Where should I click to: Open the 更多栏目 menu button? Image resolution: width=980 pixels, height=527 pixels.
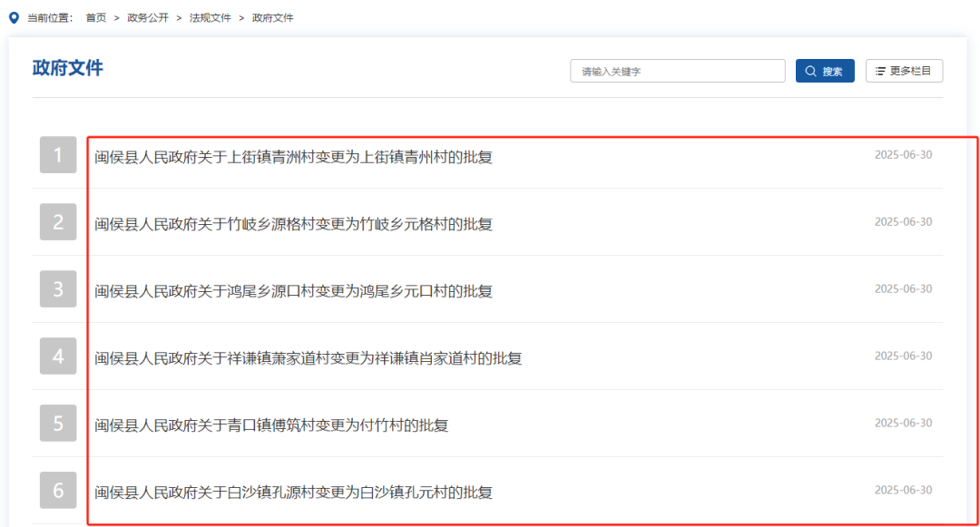point(904,71)
